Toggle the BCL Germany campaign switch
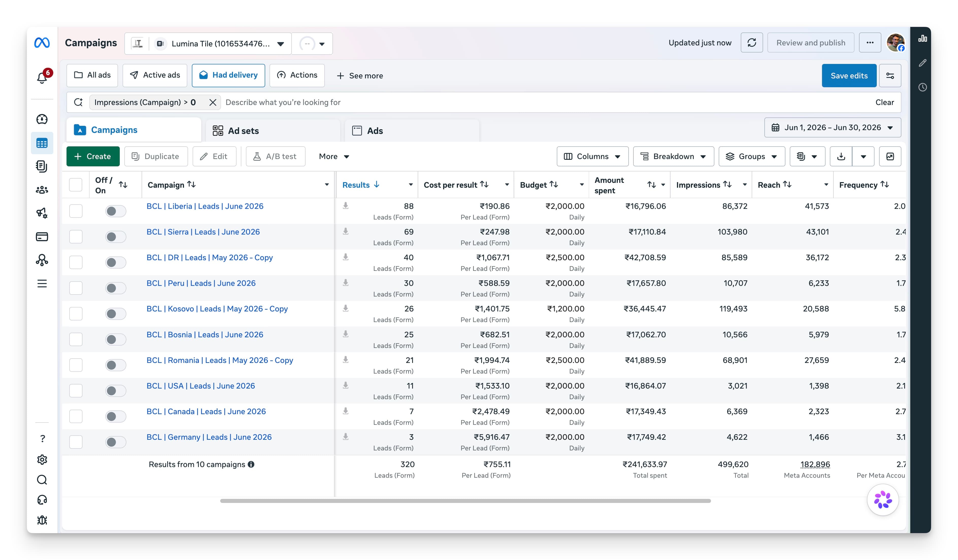 click(x=115, y=442)
